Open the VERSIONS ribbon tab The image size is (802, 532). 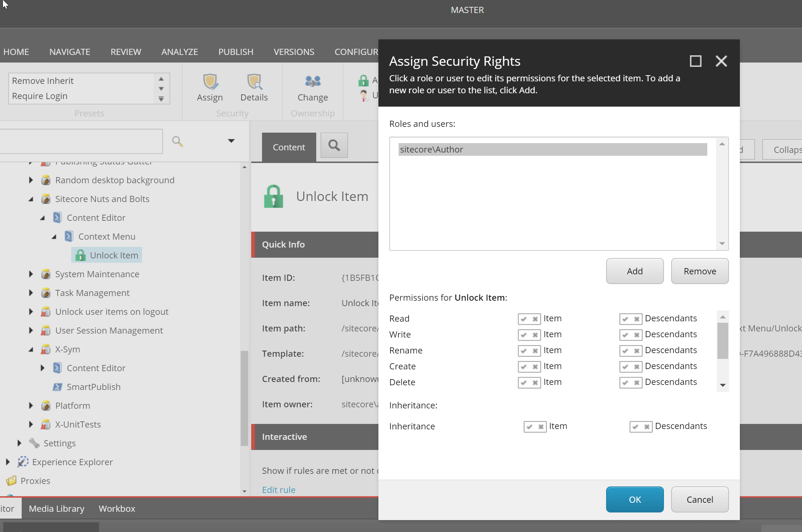[294, 52]
